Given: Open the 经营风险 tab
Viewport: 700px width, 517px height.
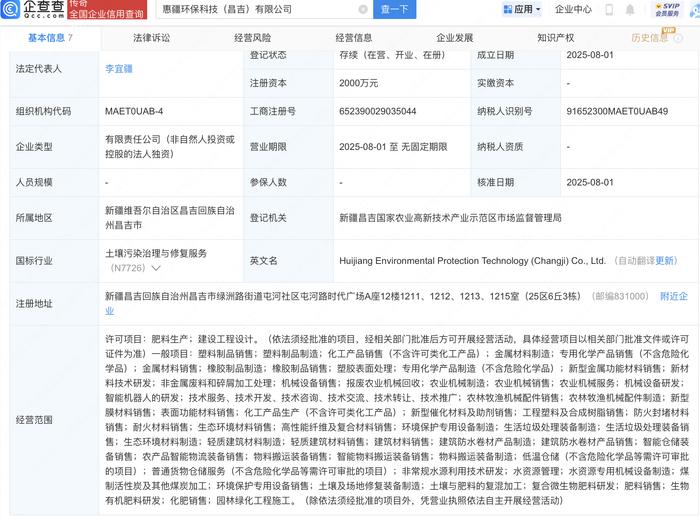Looking at the screenshot, I should click(x=253, y=38).
